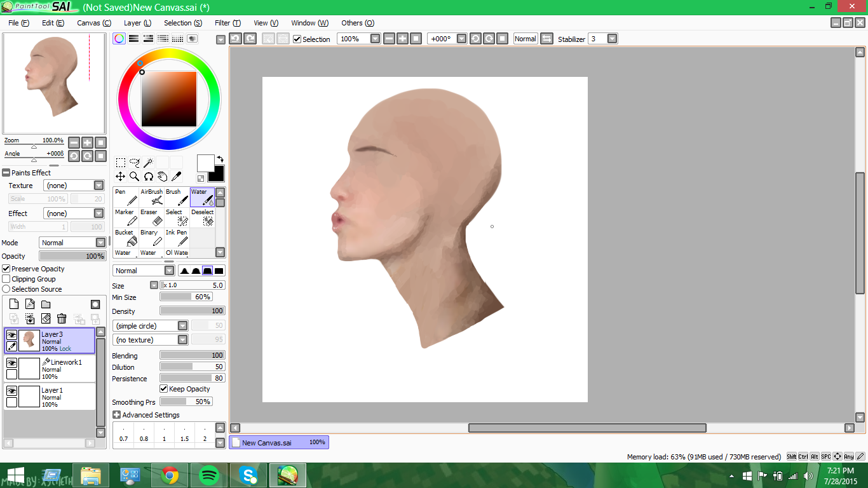The height and width of the screenshot is (488, 868).
Task: Open the Effect dropdown in Paints Effect
Action: click(x=74, y=213)
